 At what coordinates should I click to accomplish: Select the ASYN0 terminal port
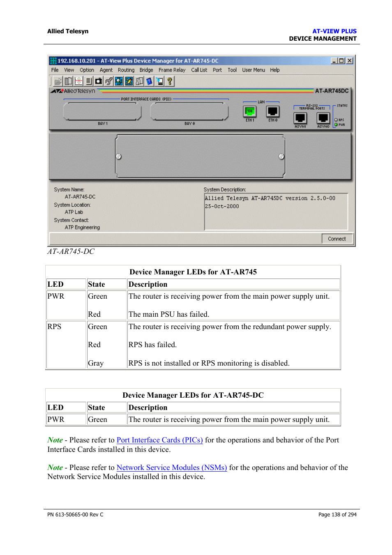point(323,118)
